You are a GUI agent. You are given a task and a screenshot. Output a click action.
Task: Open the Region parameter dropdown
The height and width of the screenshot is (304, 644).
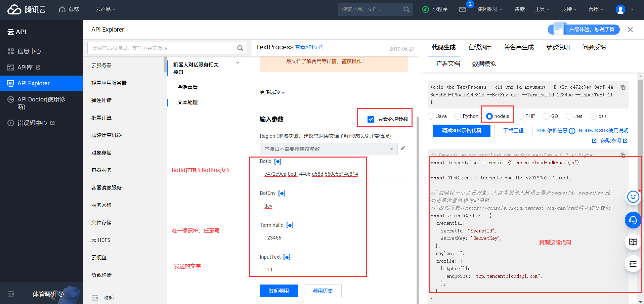329,149
